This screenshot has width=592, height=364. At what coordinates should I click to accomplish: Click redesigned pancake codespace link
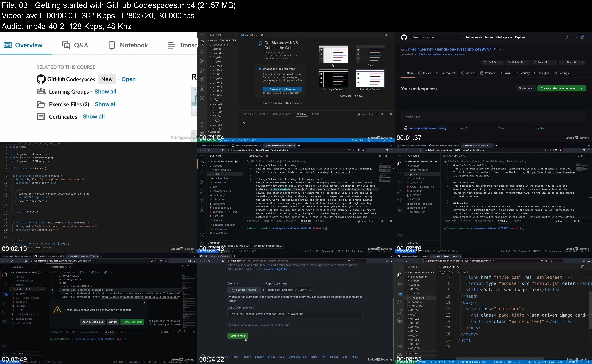click(423, 128)
